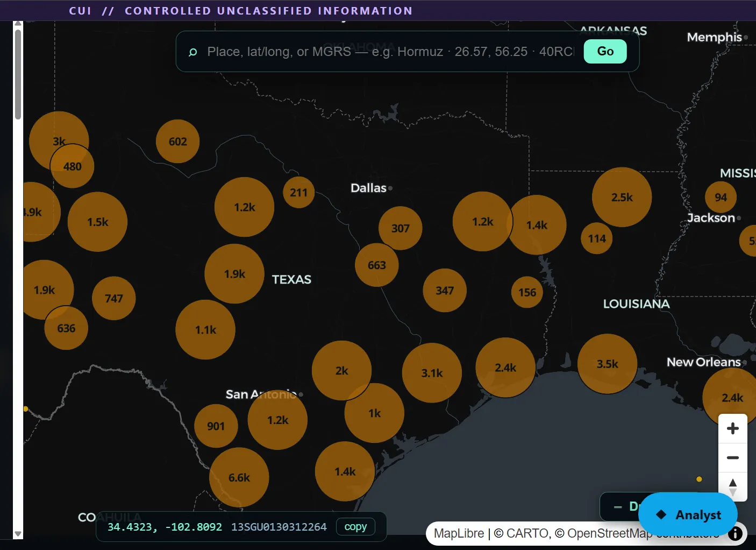Select the 2k cluster marker
Screen dimensions: 756x550
341,371
